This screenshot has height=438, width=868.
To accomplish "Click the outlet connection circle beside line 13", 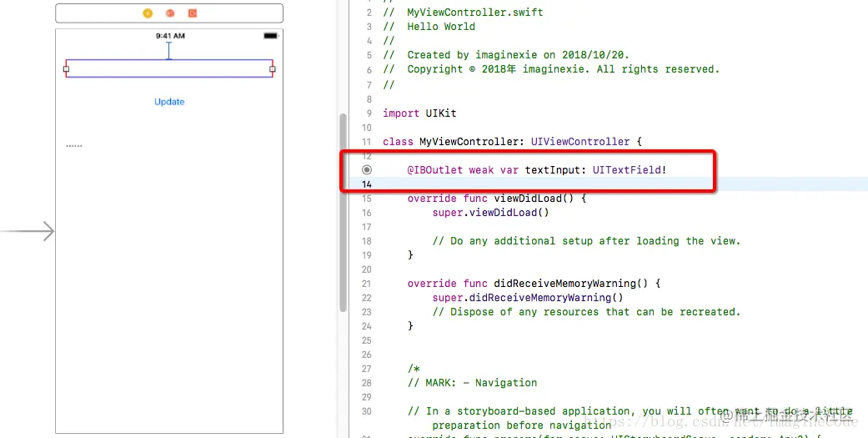I will 367,170.
